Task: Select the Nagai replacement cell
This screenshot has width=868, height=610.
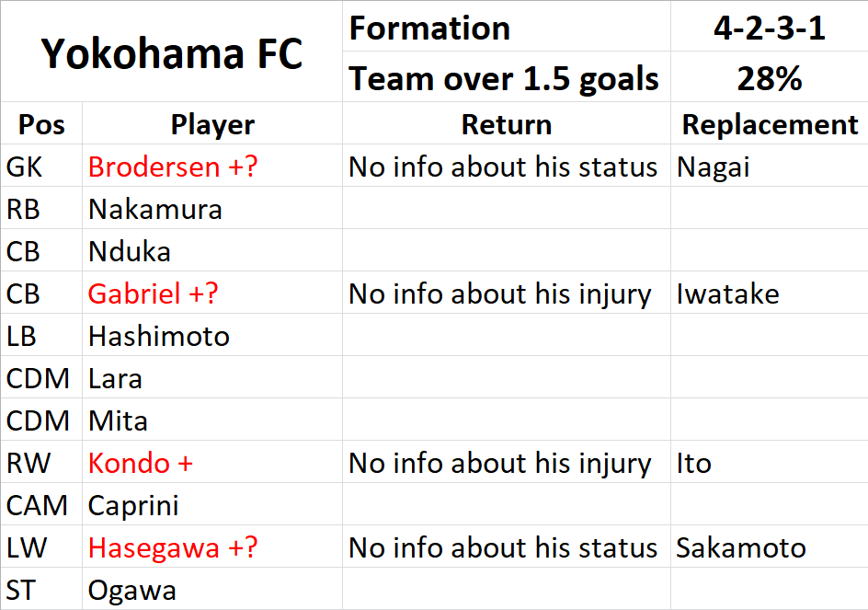Action: pos(770,166)
